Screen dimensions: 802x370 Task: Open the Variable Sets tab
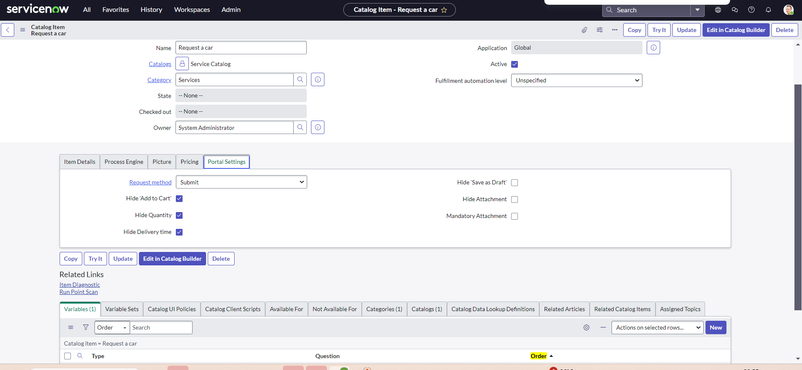pos(122,309)
